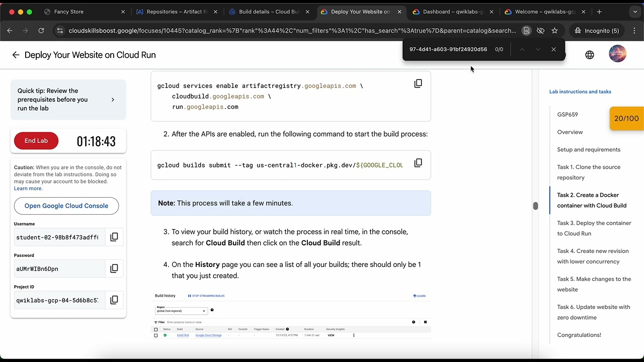Click the tracking protection eye icon
Image resolution: width=644 pixels, height=362 pixels.
(x=540, y=31)
